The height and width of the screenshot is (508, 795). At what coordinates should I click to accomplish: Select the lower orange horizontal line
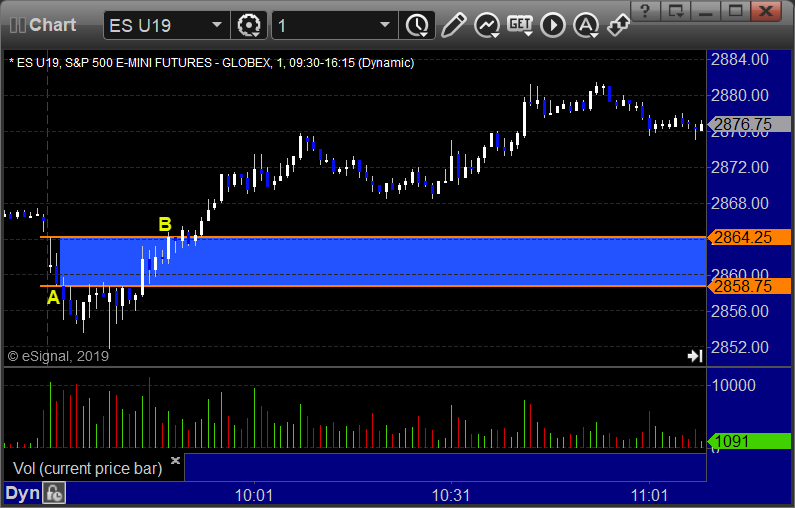coord(373,286)
